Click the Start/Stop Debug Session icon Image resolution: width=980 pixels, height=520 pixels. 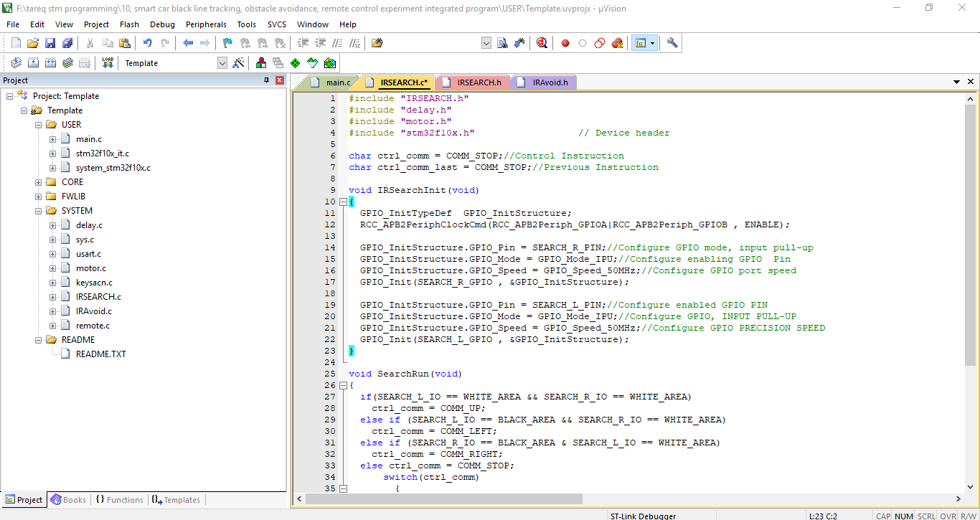click(x=542, y=43)
